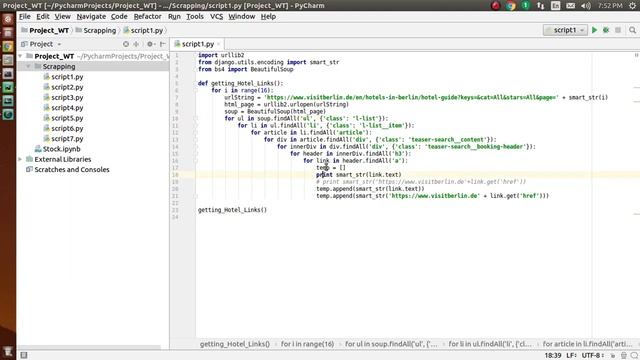Collapse the Project_WT root folder
640x360 pixels.
point(20,56)
